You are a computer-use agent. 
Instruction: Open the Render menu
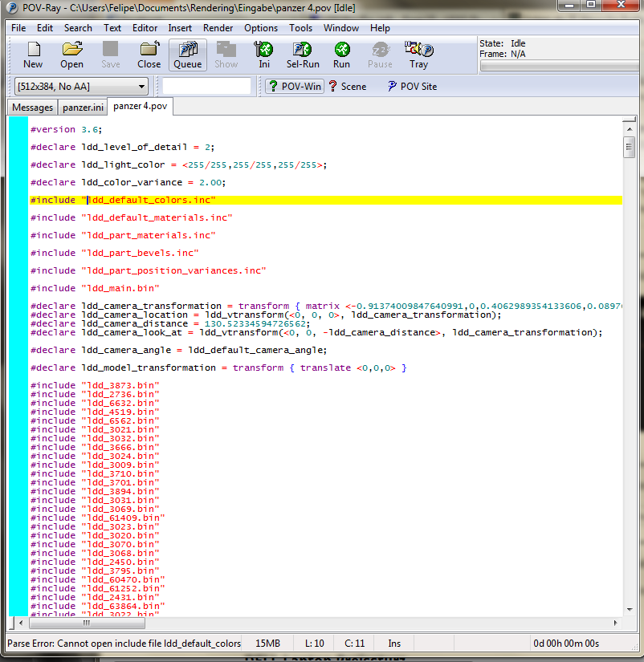[218, 28]
